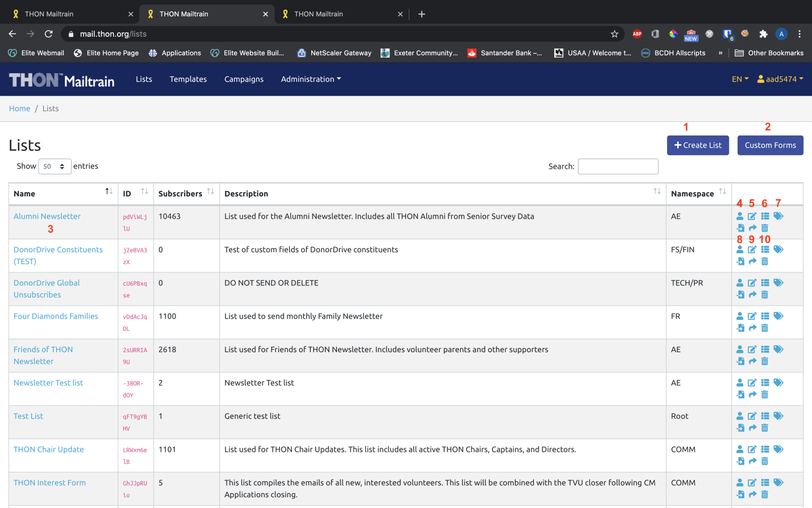Open segments tag icon for Alumni Newsletter

(778, 216)
